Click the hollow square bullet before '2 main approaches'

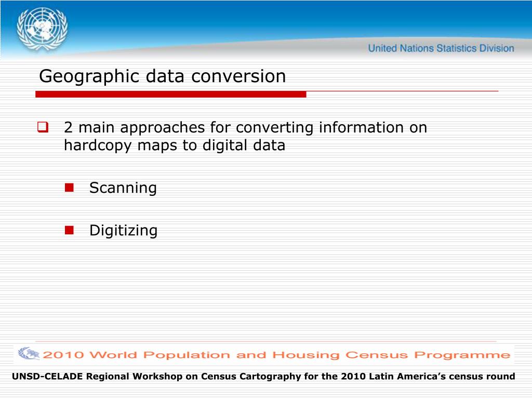click(43, 127)
